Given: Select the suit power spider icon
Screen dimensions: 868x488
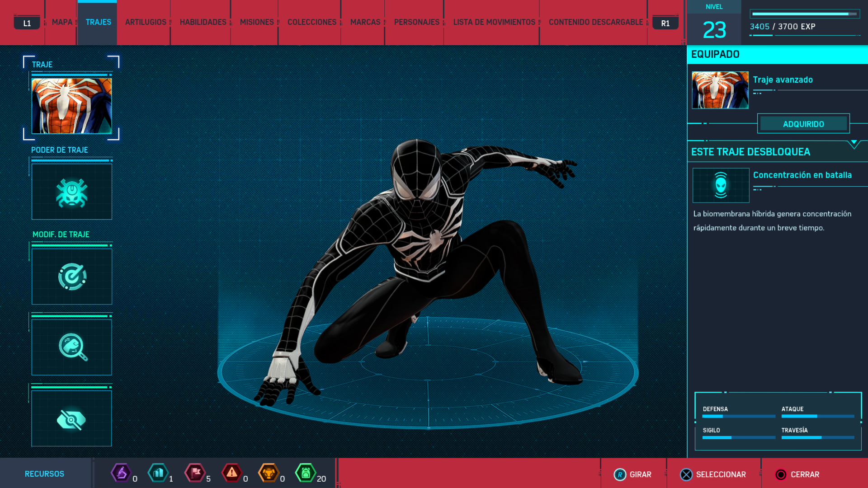Looking at the screenshot, I should [x=72, y=192].
